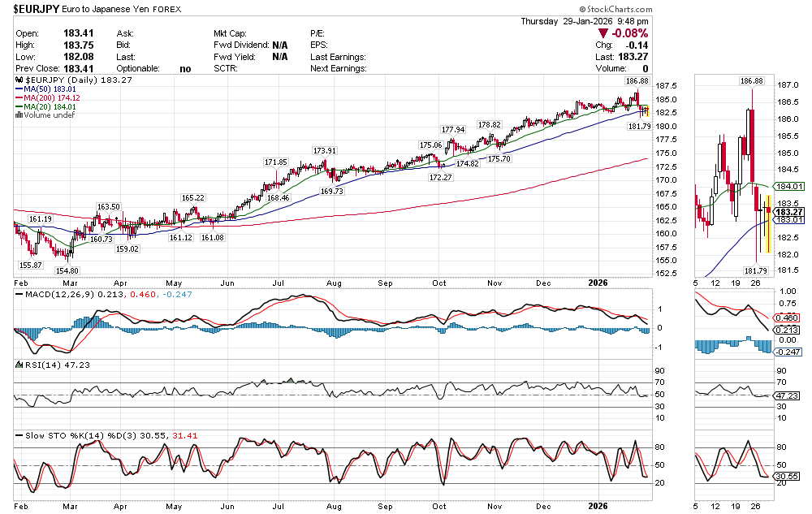Click the green MA(20) legend line swatch
The height and width of the screenshot is (514, 812).
pos(19,107)
